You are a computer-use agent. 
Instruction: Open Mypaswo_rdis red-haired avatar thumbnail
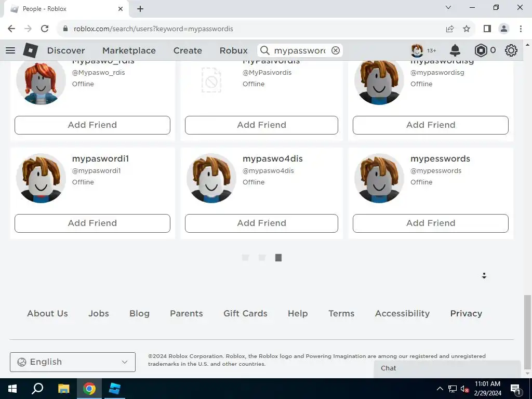[41, 82]
